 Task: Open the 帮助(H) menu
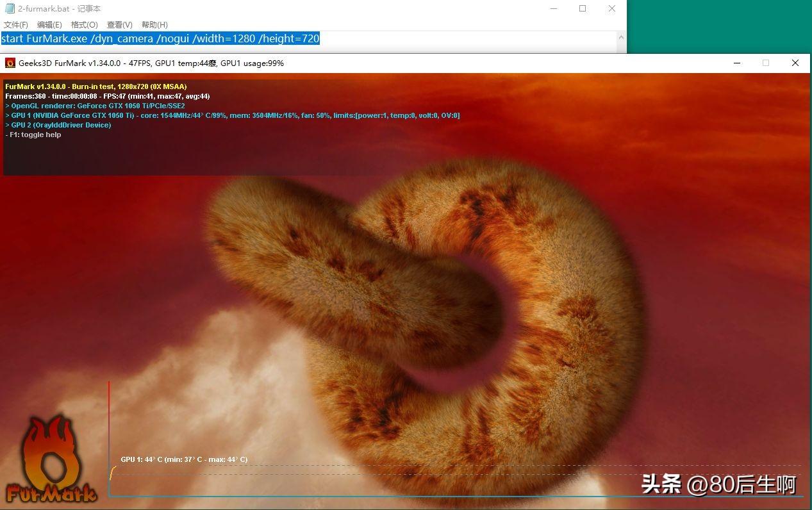click(154, 25)
